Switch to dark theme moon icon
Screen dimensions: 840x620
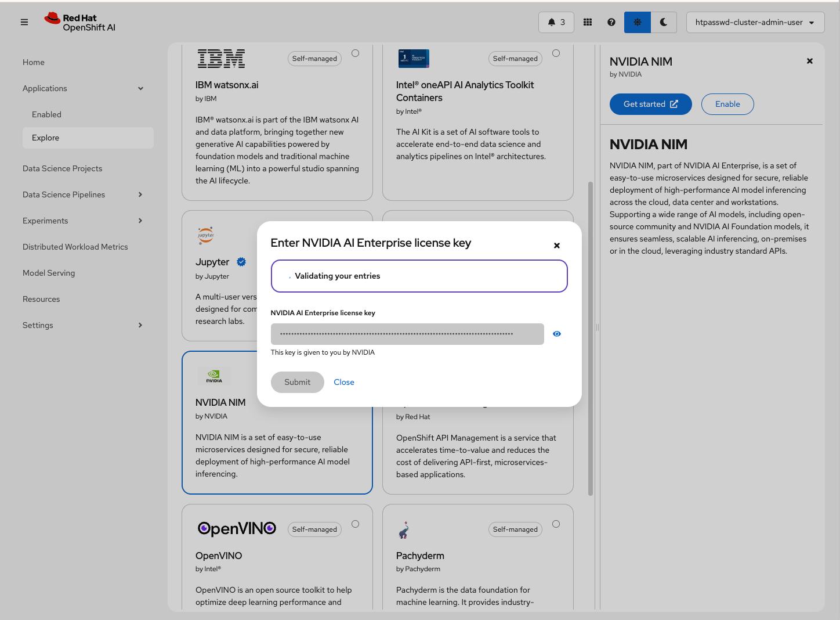pyautogui.click(x=663, y=22)
